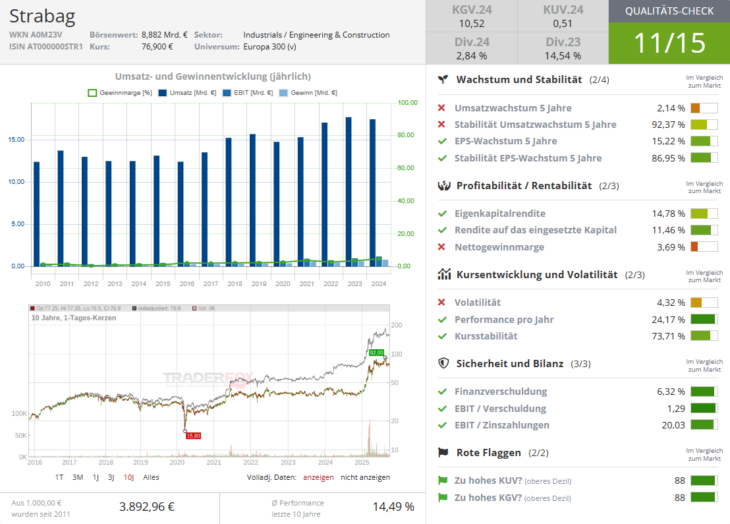Click the Europa 300 (v) universe text
730x524 pixels.
coord(270,47)
